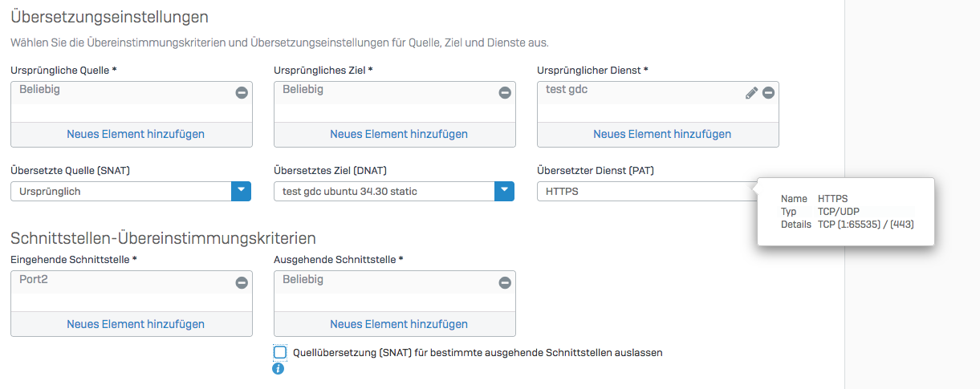Viewport: 980px width, 389px height.
Task: Remove Beliebig from Ursprüngliches Ziel
Action: point(505,93)
